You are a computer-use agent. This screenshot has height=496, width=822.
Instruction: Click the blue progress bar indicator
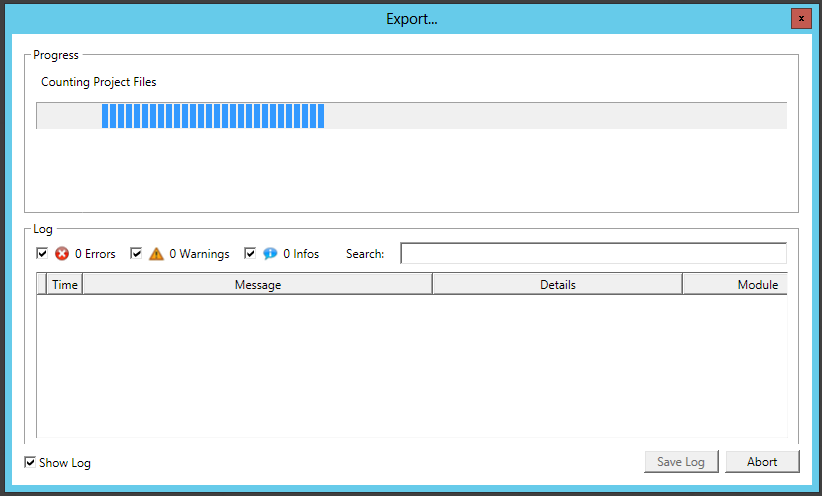coord(212,116)
